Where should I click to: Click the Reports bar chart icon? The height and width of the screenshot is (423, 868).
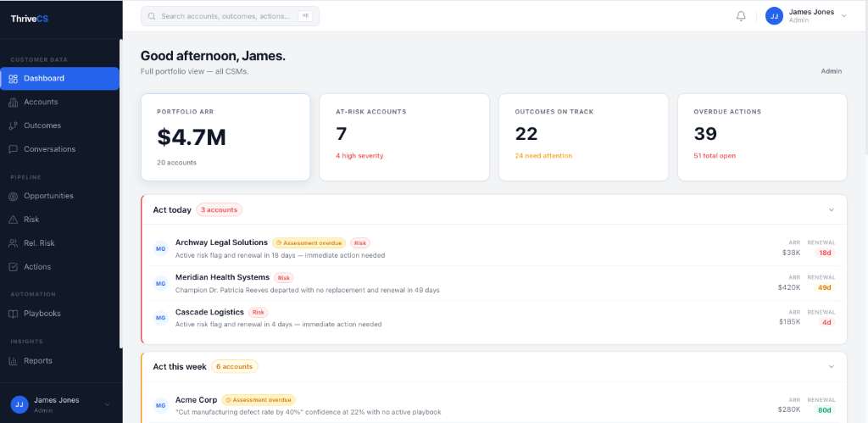pos(14,361)
